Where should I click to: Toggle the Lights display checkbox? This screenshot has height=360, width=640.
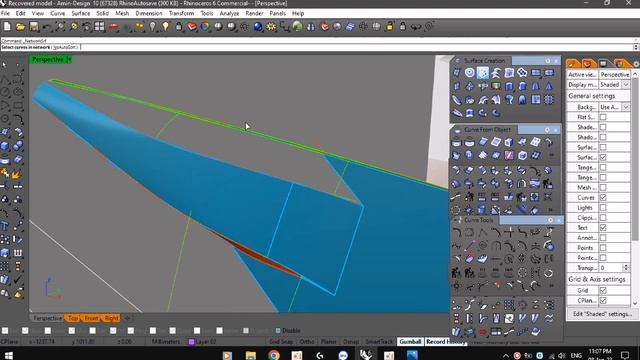point(603,208)
